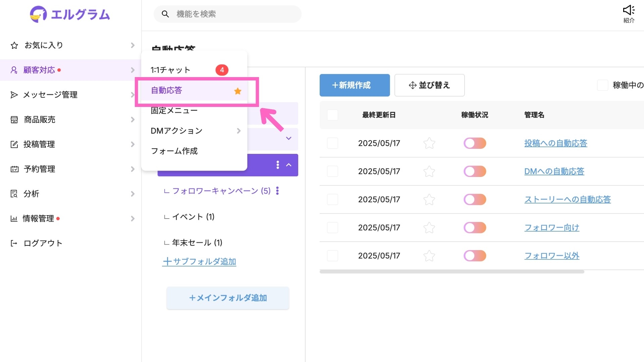
Task: Click the ログアウト exit icon
Action: pos(14,243)
